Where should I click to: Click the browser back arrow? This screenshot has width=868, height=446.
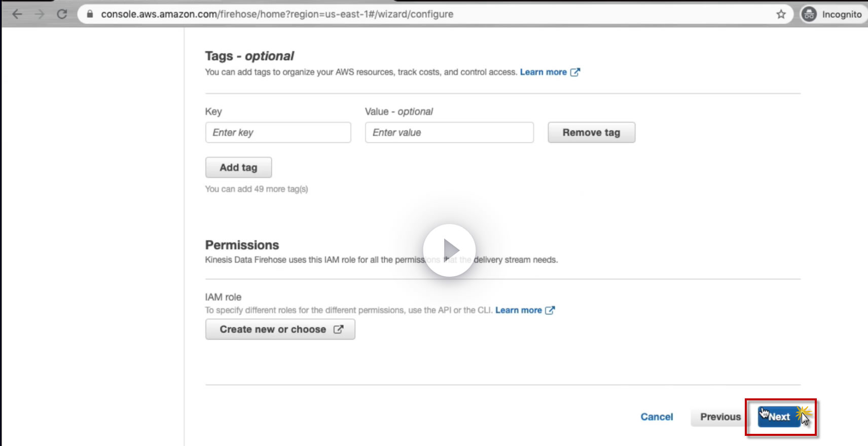(17, 14)
